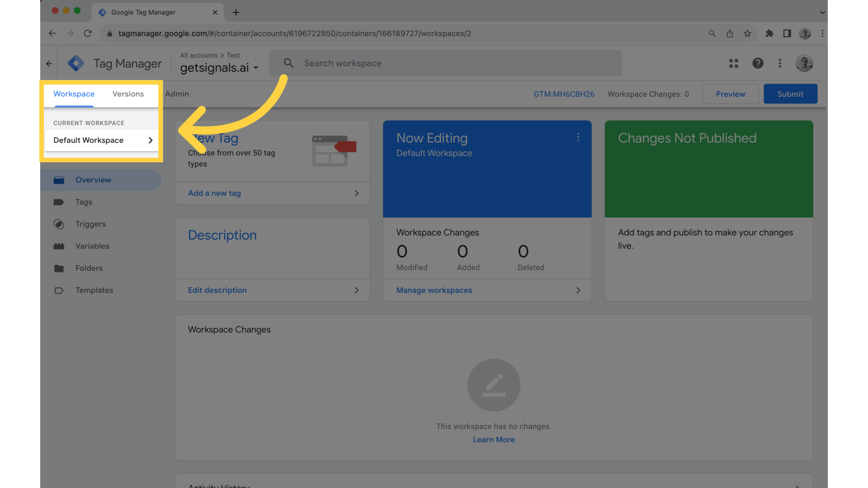Switch to the Workspace tab
868x488 pixels.
[x=74, y=94]
